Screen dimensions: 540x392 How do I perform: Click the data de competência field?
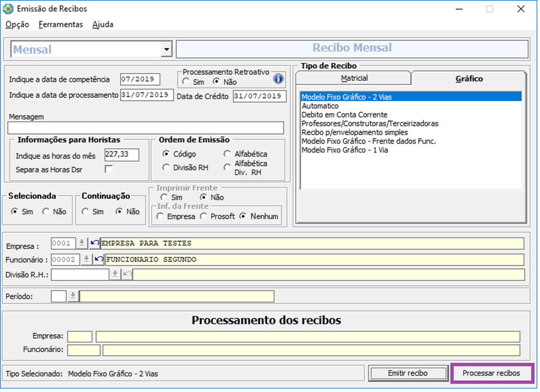pos(140,79)
